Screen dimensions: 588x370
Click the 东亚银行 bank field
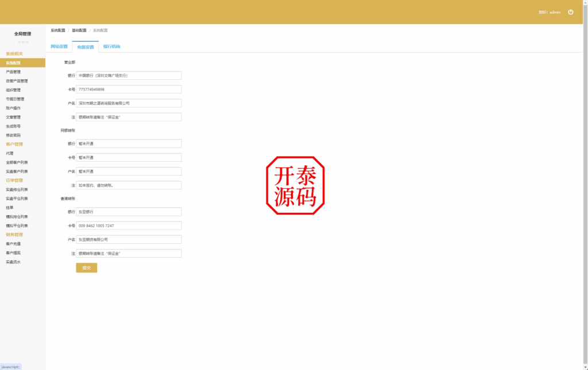(129, 212)
